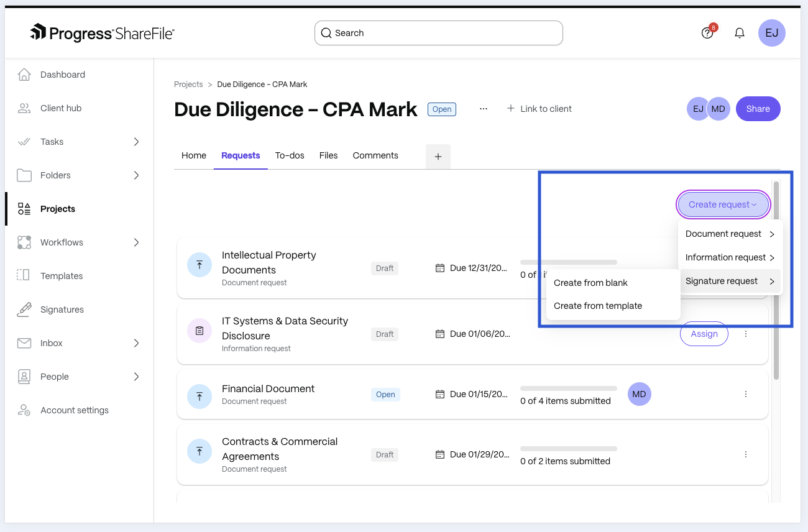Click Link to client
Screen dimensions: 808x532
click(539, 109)
